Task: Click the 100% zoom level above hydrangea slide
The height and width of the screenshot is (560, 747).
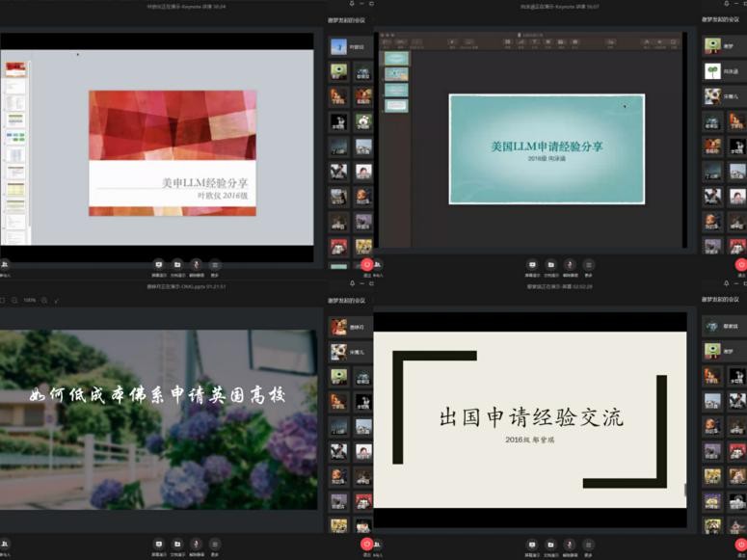Action: pos(30,301)
